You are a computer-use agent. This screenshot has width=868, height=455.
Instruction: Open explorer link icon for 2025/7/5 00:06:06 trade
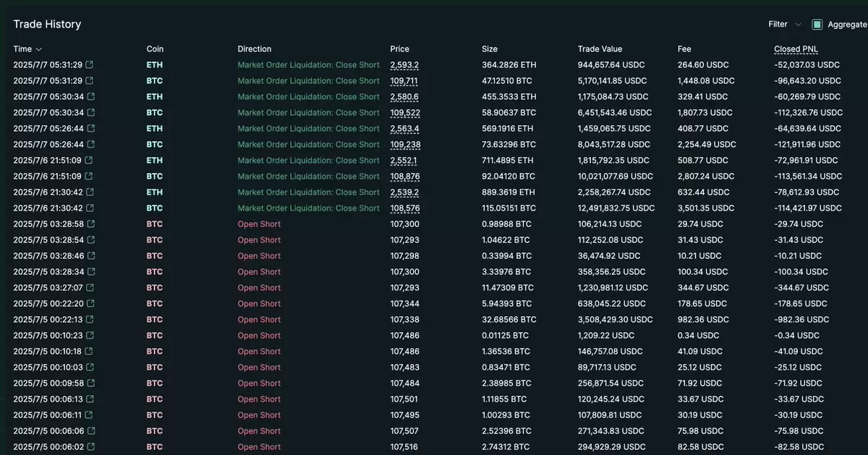tap(91, 431)
